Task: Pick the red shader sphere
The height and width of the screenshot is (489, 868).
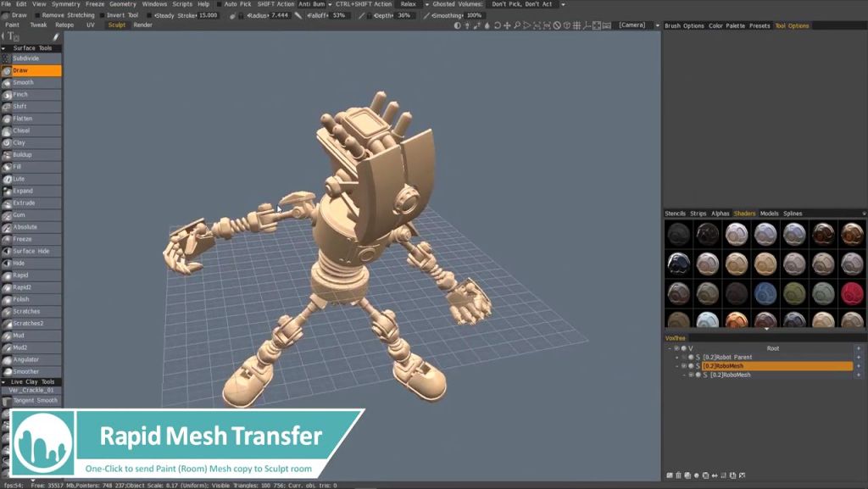Action: click(852, 294)
